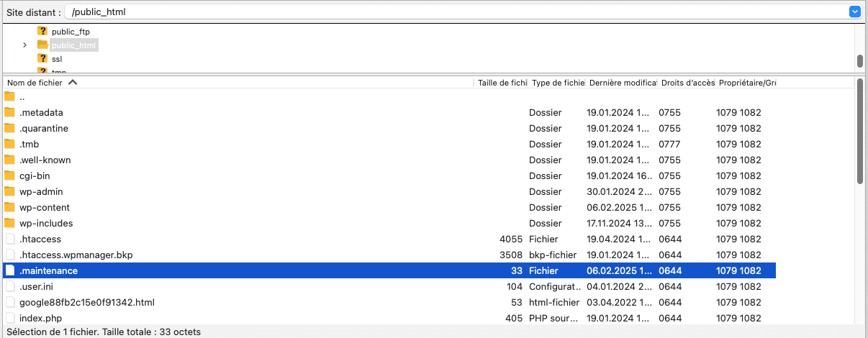Image resolution: width=868 pixels, height=338 pixels.
Task: Select the index.php file icon
Action: coord(9,318)
